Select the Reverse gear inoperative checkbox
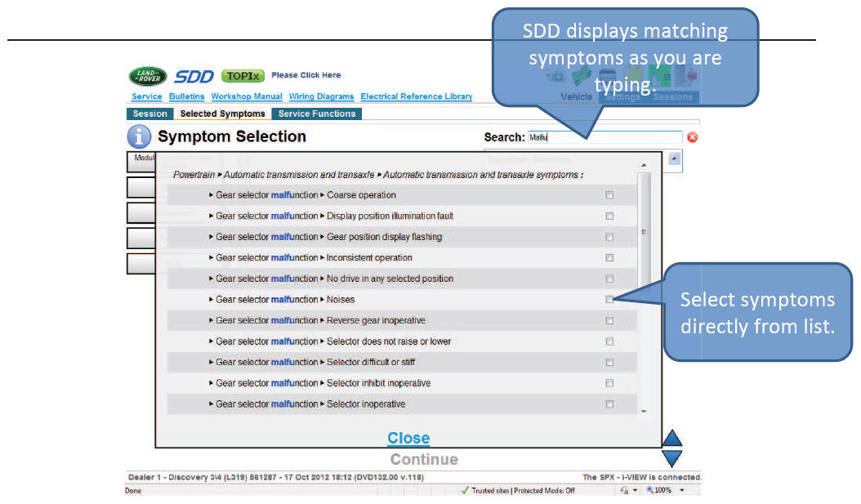The width and height of the screenshot is (861, 504). pyautogui.click(x=609, y=321)
